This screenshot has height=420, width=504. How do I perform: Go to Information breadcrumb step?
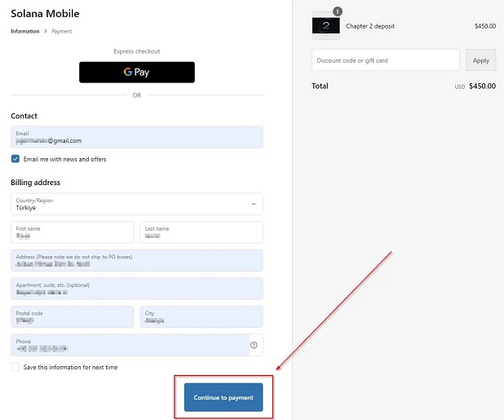pyautogui.click(x=24, y=32)
